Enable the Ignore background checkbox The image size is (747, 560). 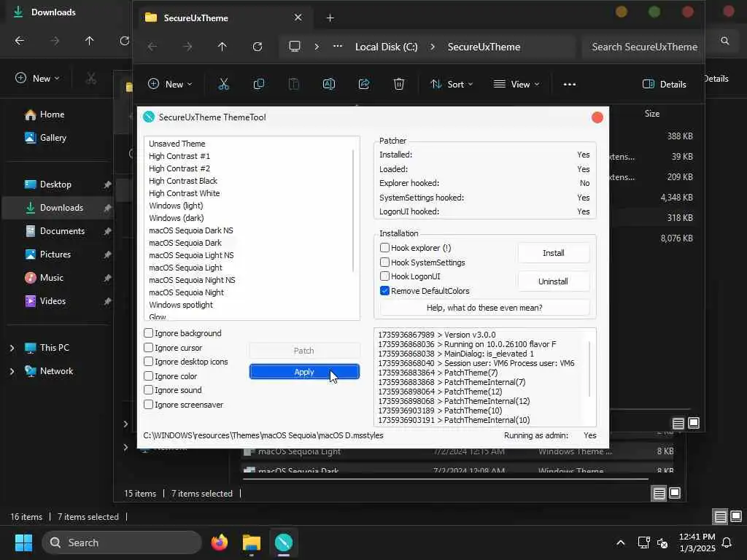[x=148, y=332]
